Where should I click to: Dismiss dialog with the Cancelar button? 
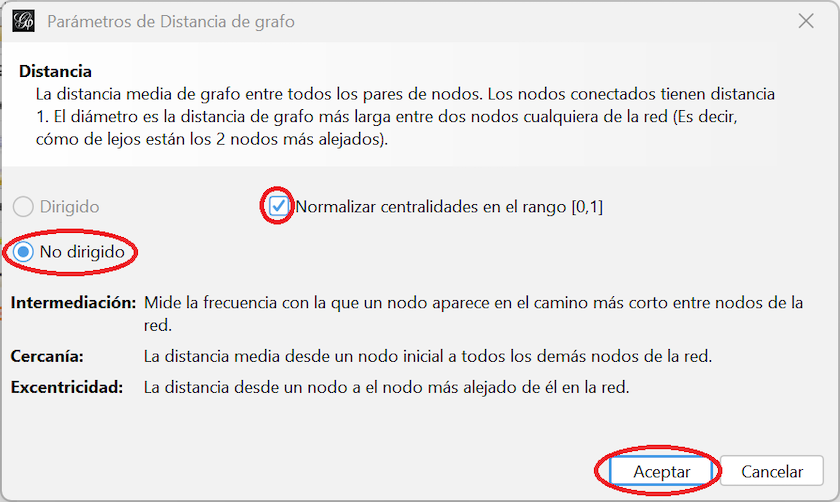click(x=771, y=471)
